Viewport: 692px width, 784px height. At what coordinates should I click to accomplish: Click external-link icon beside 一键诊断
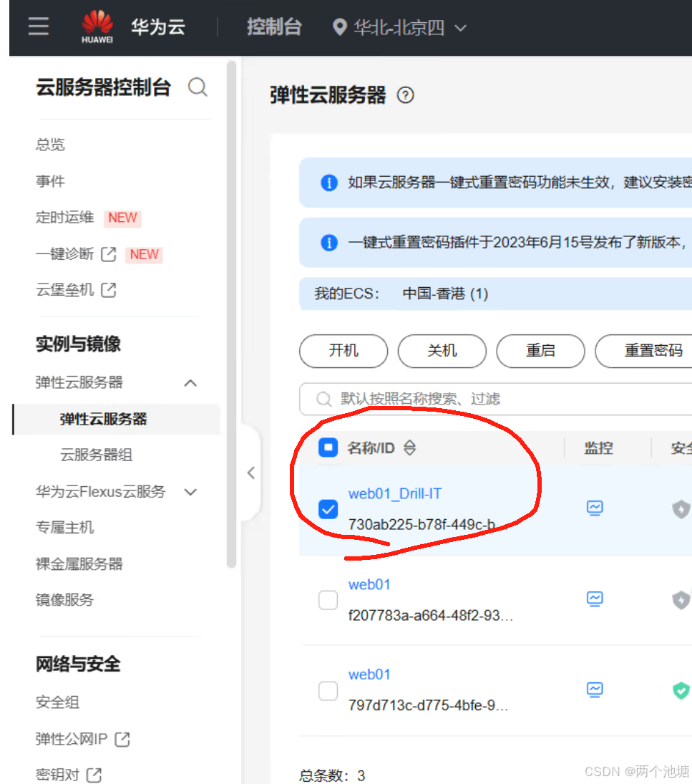(109, 254)
